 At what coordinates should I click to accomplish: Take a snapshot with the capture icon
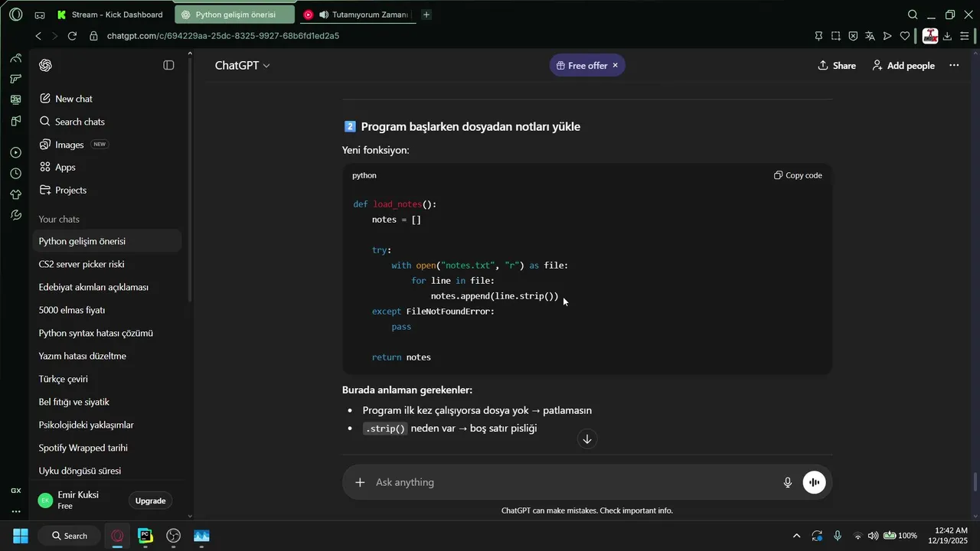coord(836,36)
